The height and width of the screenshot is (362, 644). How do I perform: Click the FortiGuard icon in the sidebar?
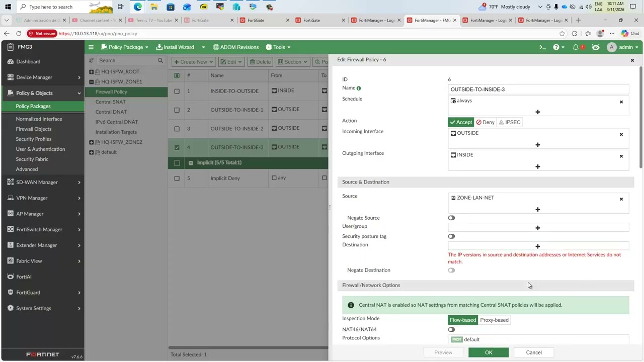11,293
